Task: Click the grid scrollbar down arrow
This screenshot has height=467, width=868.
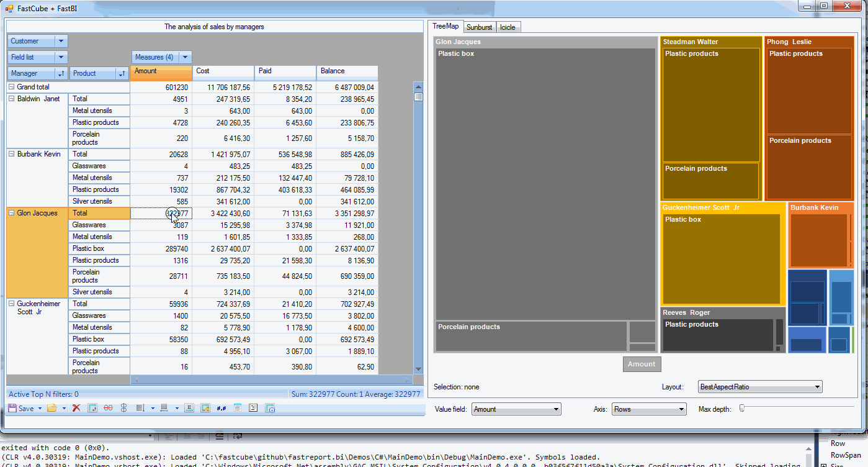Action: [418, 370]
